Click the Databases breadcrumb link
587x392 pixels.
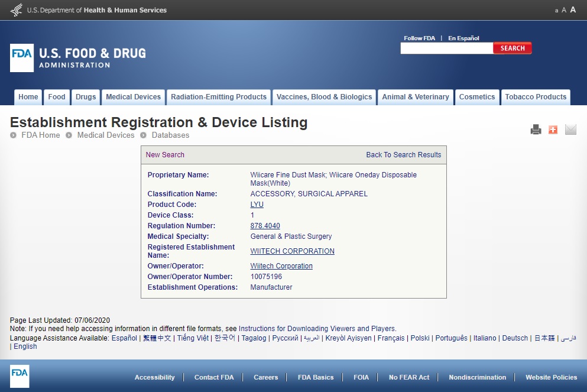click(x=170, y=135)
